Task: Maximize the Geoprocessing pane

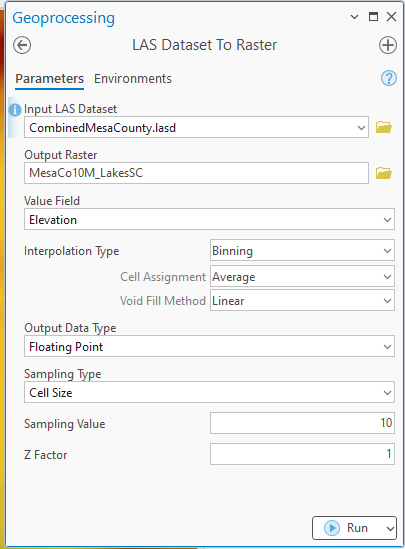Action: tap(373, 16)
